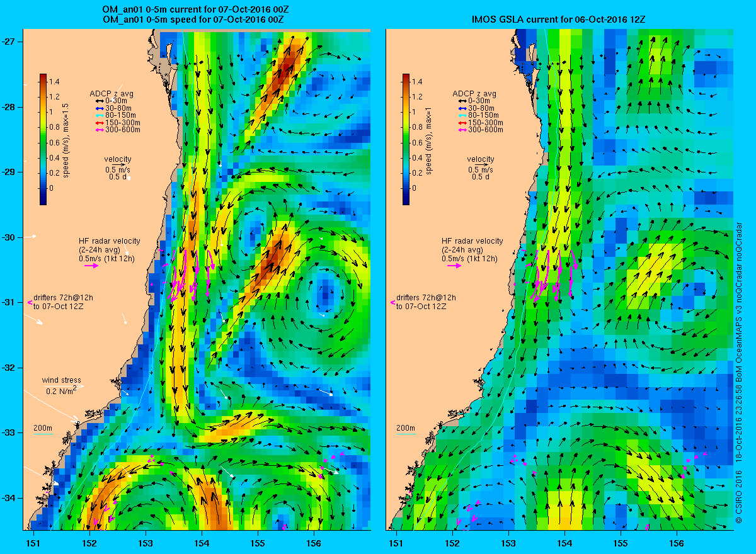Click the magenta HF radar arrow in right map

[x=454, y=266]
